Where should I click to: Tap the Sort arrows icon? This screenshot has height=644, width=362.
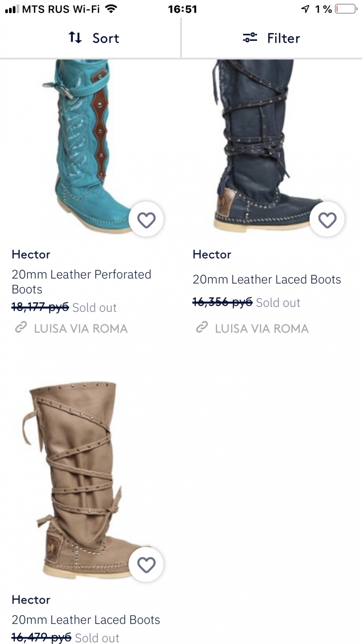(75, 38)
